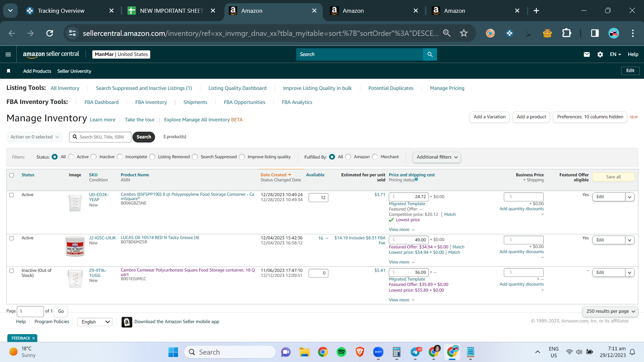Switch to the NEW IMPORTANT SHEET tab
This screenshot has width=644, height=362.
pos(171,11)
